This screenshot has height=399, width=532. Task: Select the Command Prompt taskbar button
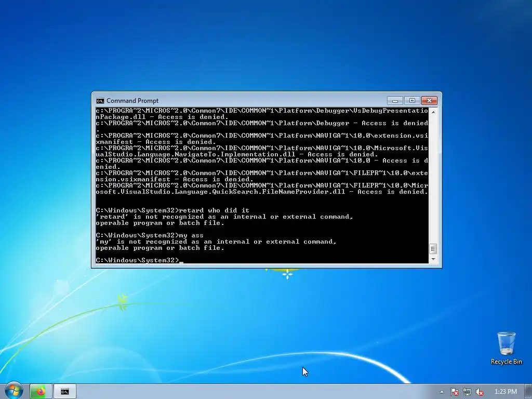coord(65,392)
